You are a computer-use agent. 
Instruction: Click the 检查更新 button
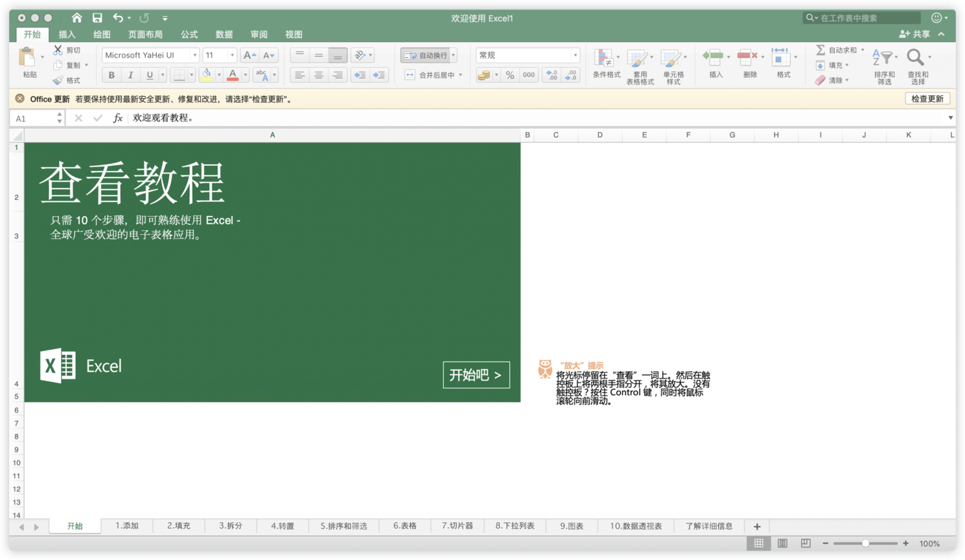point(927,98)
